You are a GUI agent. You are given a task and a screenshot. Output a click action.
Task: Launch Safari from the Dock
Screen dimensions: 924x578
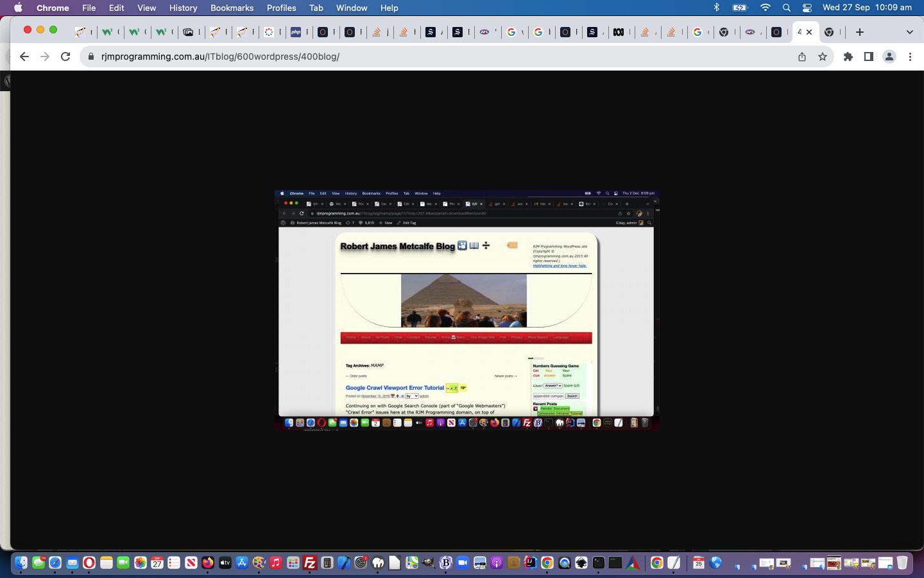click(55, 563)
